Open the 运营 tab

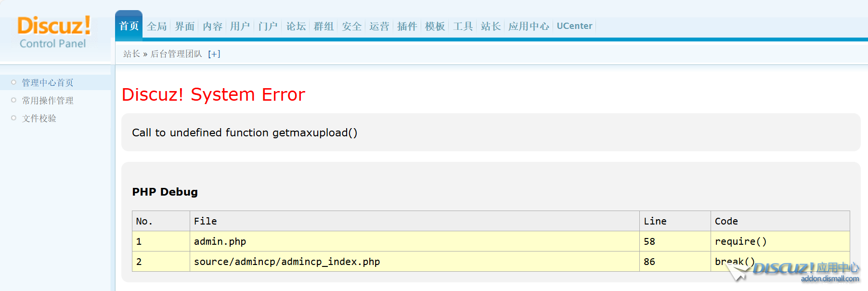tap(379, 26)
